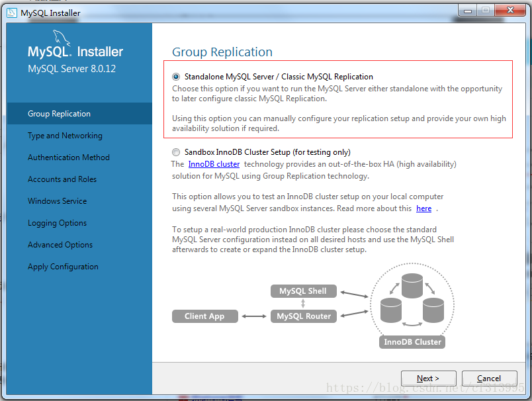Viewport: 532px width, 401px height.
Task: Close the MySQL Installer window
Action: coord(510,11)
